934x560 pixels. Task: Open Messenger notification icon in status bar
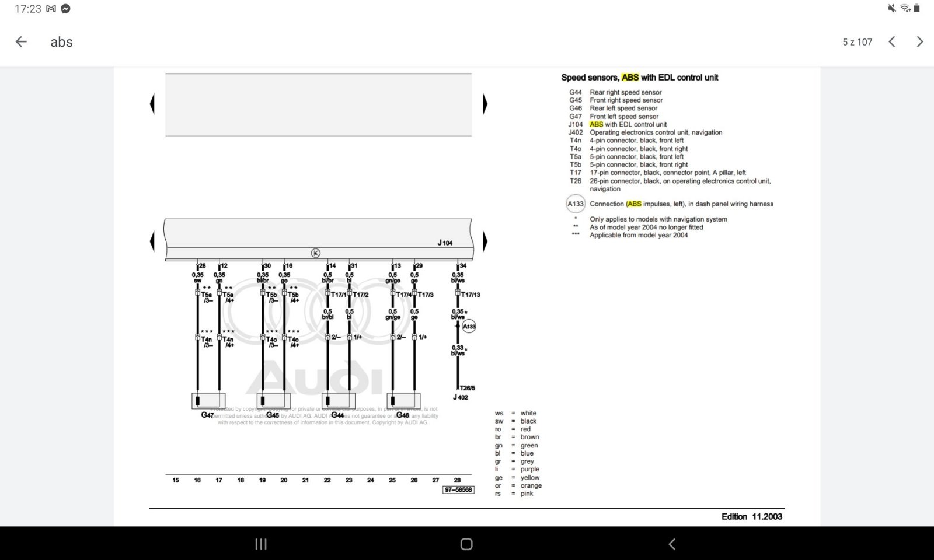tap(66, 9)
